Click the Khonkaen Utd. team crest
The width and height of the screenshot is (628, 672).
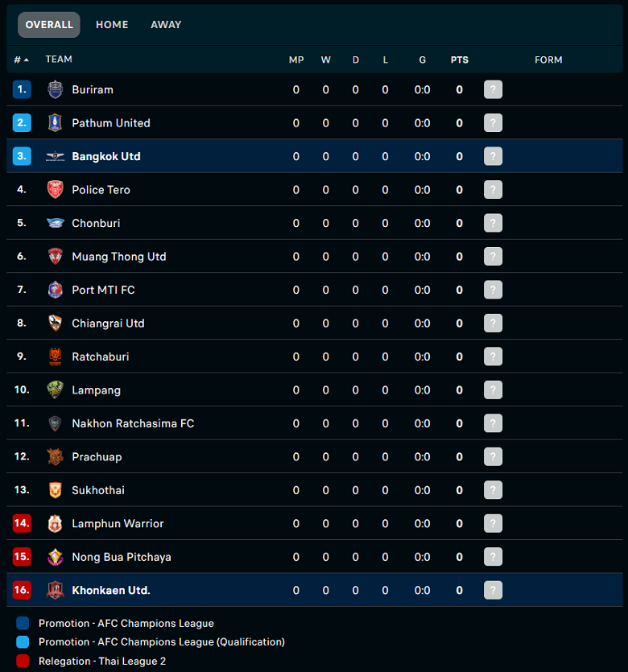(56, 590)
